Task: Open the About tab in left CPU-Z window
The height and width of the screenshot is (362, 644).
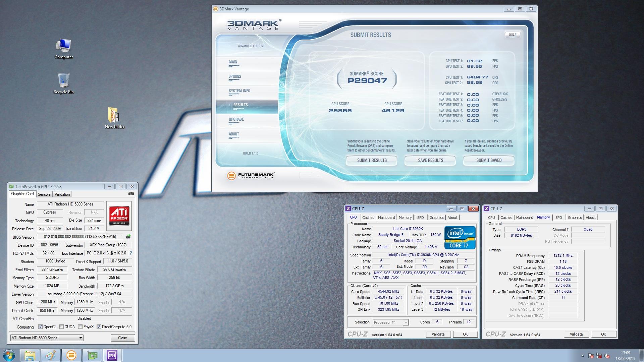Action: tap(452, 218)
